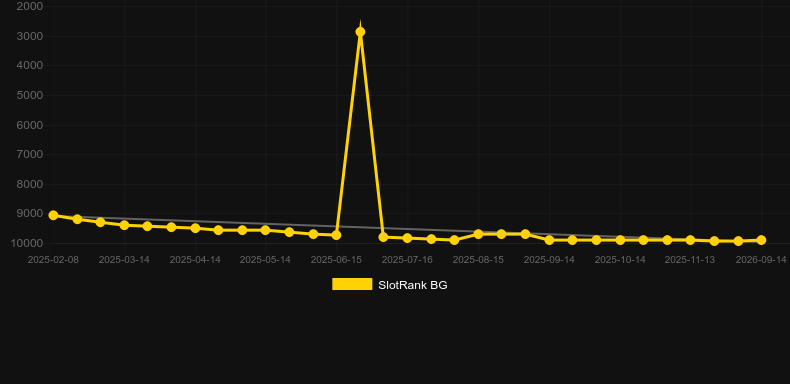The image size is (790, 384).
Task: Click the 2025-03-14 x-axis label
Action: (x=124, y=260)
